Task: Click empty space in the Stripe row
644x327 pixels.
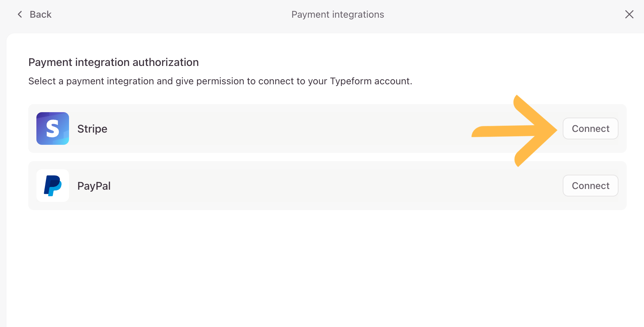Action: (x=272, y=128)
